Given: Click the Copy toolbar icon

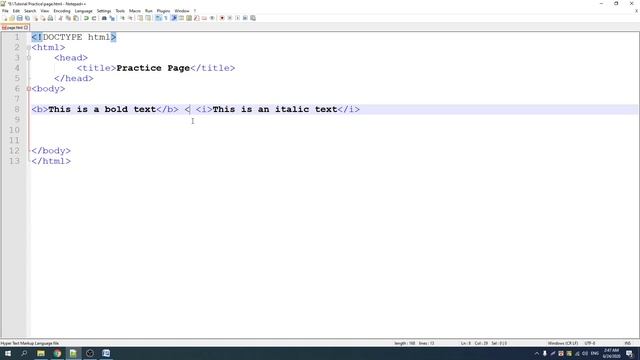Looking at the screenshot, I should coord(68,18).
